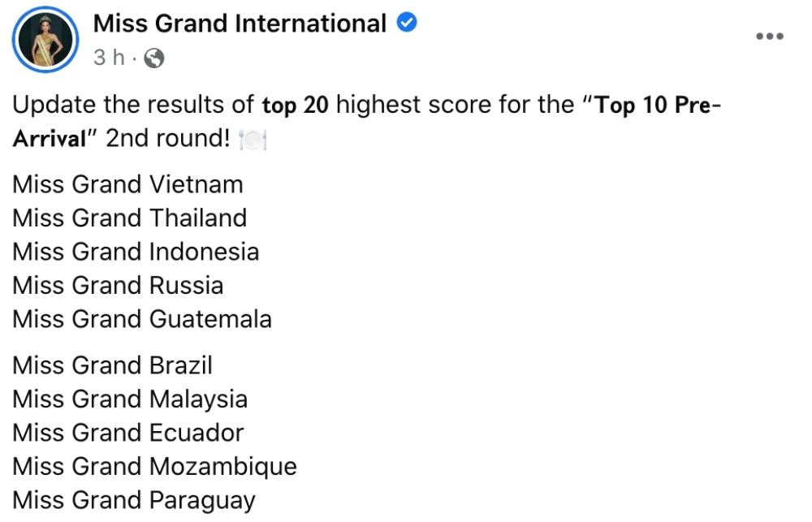Click on "Miss Grand Mozambique" text
Image resolution: width=812 pixels, height=522 pixels.
(x=154, y=467)
